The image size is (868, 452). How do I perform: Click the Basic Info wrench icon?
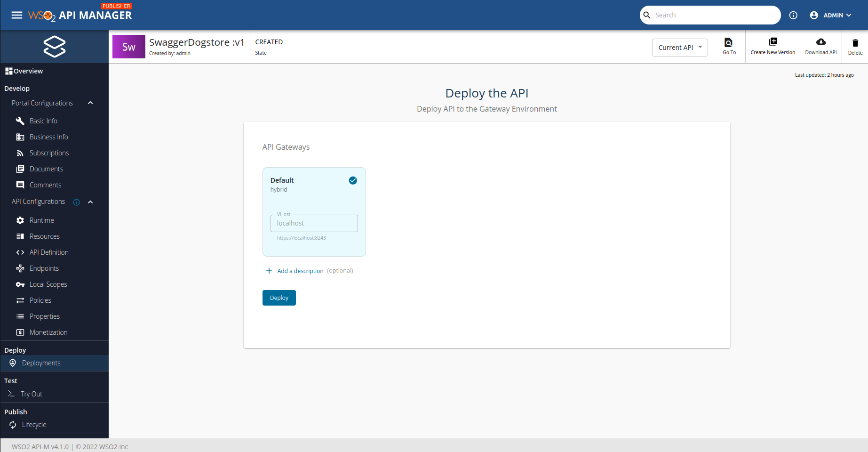(20, 121)
